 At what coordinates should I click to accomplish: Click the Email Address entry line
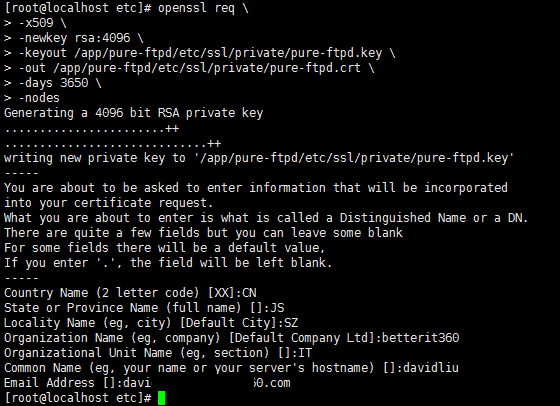coord(147,383)
